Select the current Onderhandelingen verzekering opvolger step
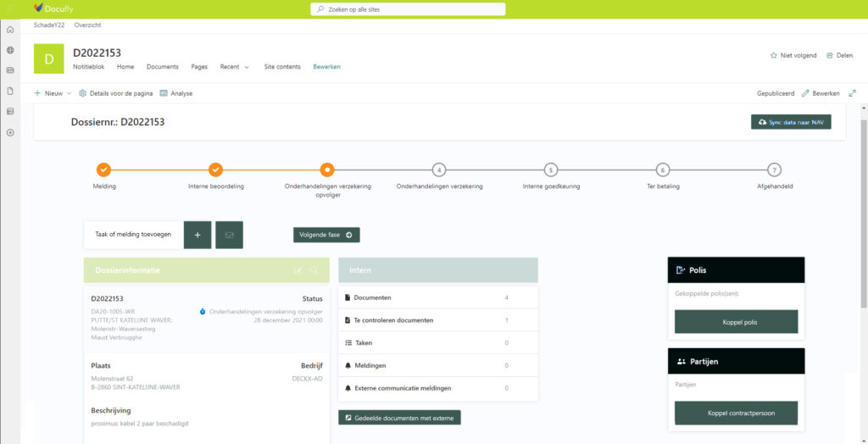Viewport: 868px width, 444px height. tap(327, 169)
